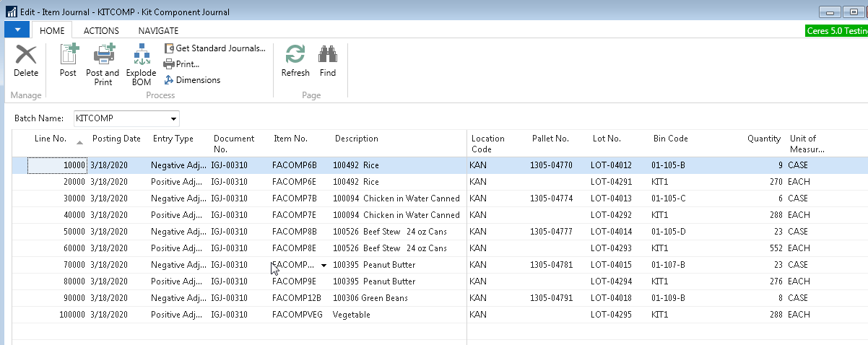Select the HOME ribbon tab

(52, 30)
